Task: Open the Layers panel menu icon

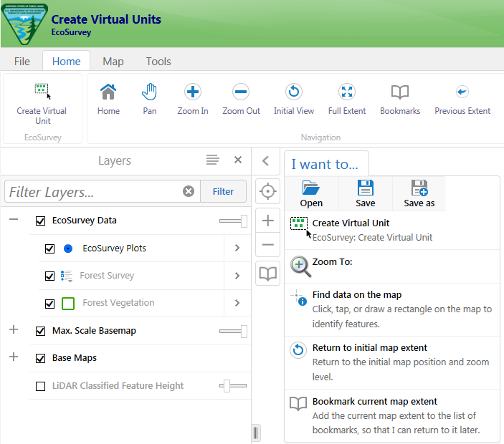Action: [212, 160]
